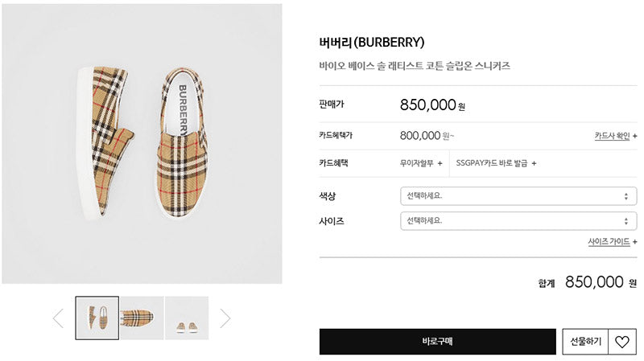Click the black 바로구매 buy button
The width and height of the screenshot is (644, 361).
437,342
